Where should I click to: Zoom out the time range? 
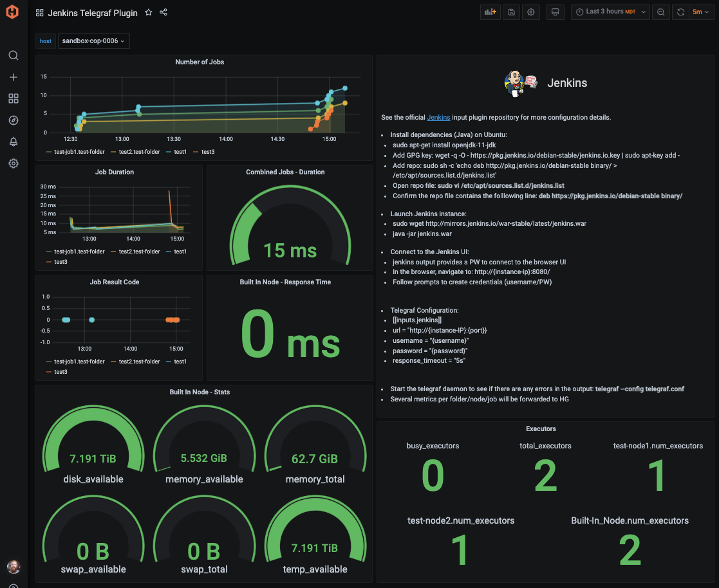[x=661, y=12]
